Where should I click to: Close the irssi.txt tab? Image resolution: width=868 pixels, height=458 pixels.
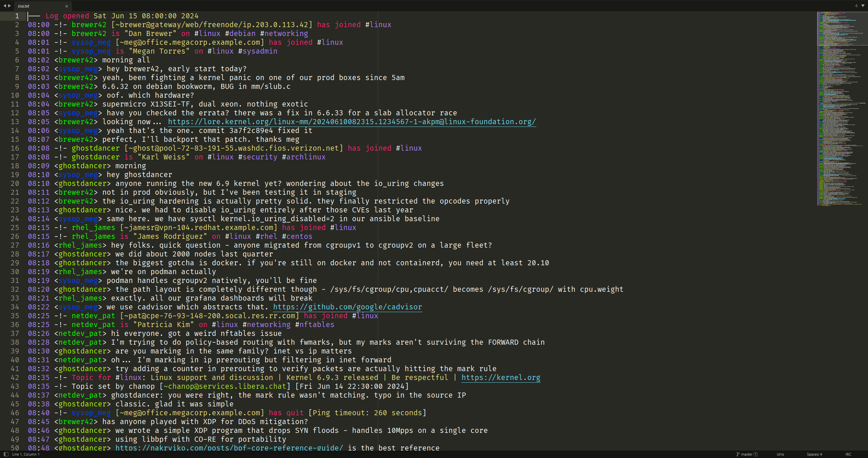coord(66,6)
